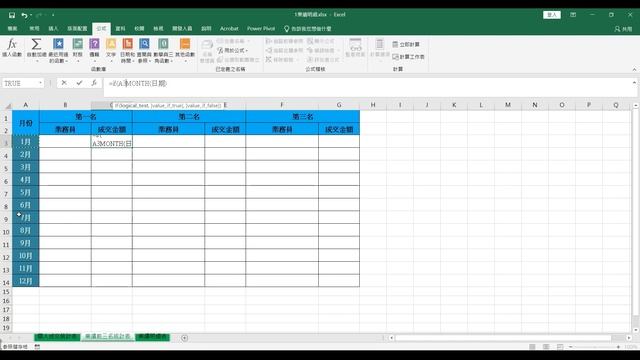The image size is (640, 360).
Task: Confirm formula entry with the checkmark
Action: (x=79, y=83)
